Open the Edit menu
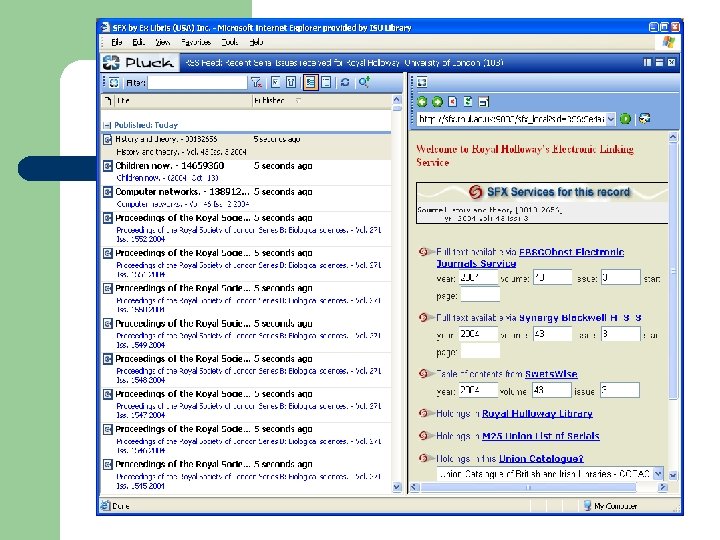The width and height of the screenshot is (720, 540). [138, 42]
